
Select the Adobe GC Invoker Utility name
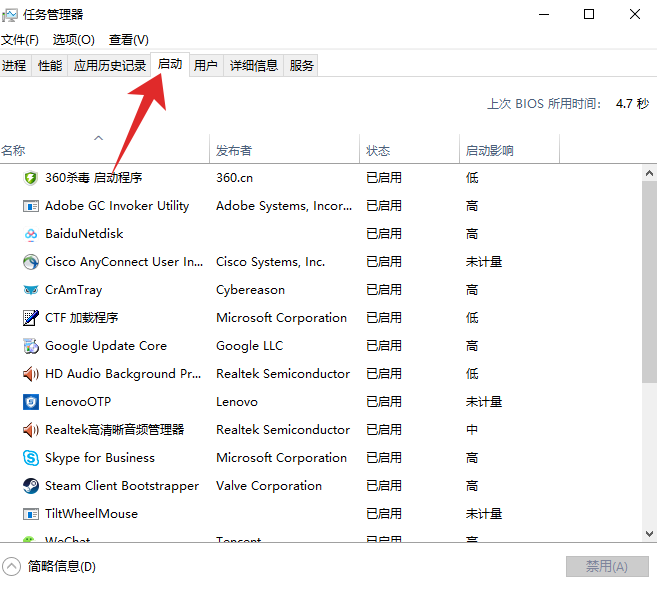117,206
